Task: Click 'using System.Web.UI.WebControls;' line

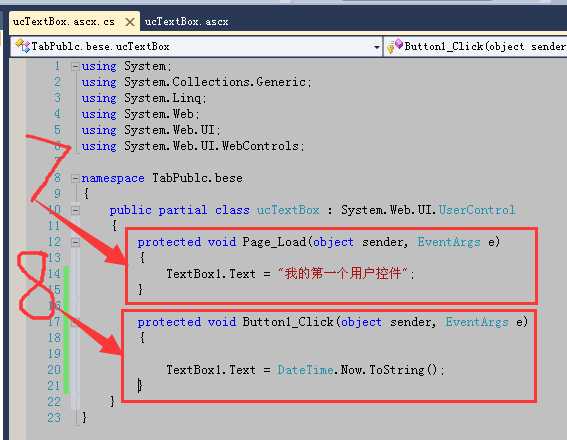Action: click(193, 146)
